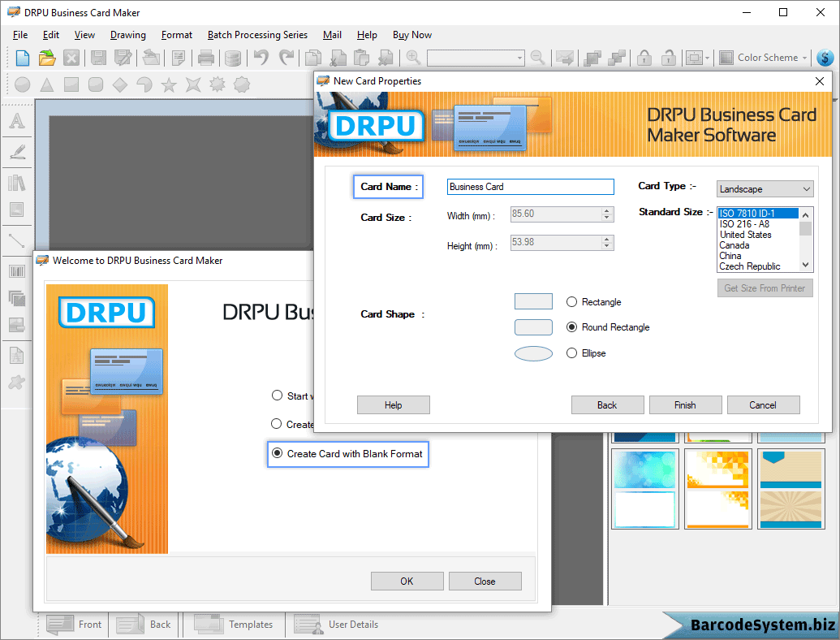
Task: Click Close in the Welcome dialog
Action: (485, 581)
